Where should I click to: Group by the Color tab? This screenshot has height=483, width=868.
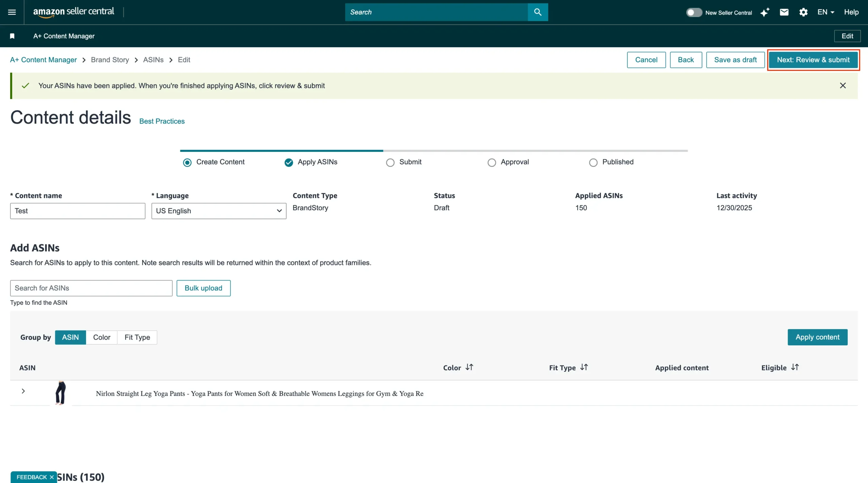[102, 337]
